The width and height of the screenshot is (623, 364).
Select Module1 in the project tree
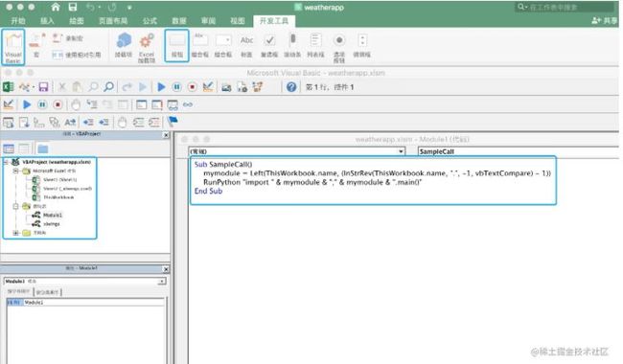pyautogui.click(x=52, y=215)
